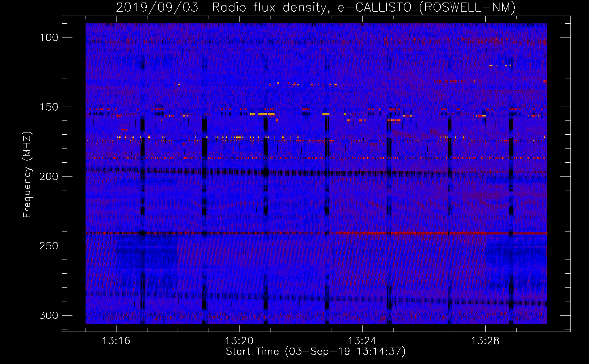The image size is (589, 364).
Task: Select the "Frequency (MHZ)" axis label
Action: [x=27, y=175]
